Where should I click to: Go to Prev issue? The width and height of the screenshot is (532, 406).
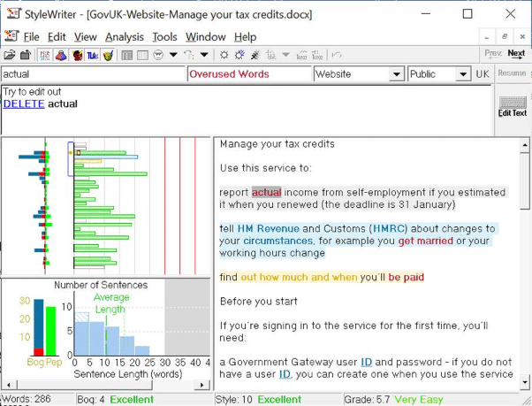[x=493, y=54]
